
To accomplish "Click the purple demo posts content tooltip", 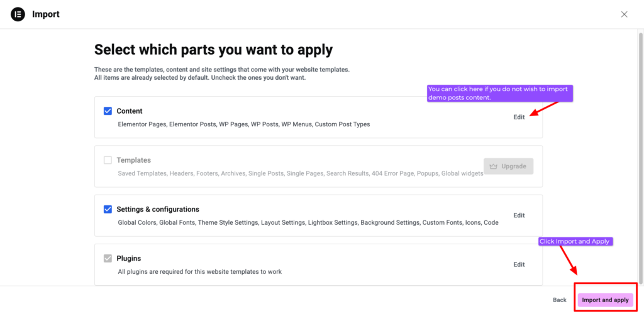I will coord(500,93).
